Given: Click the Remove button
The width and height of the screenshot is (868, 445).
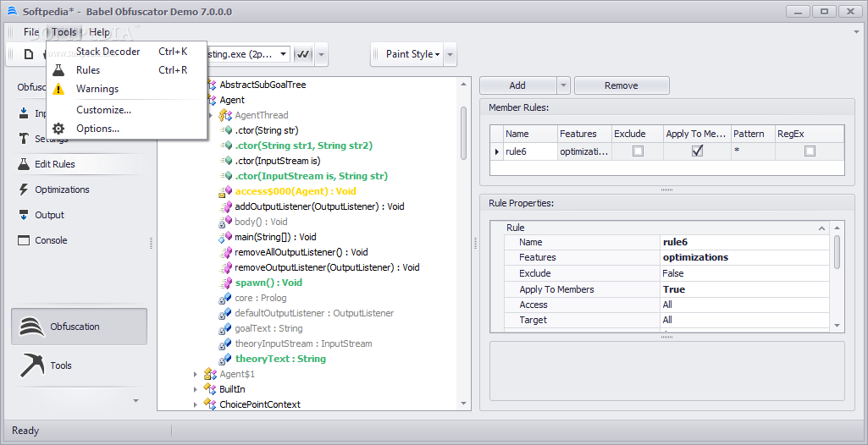Looking at the screenshot, I should click(622, 85).
